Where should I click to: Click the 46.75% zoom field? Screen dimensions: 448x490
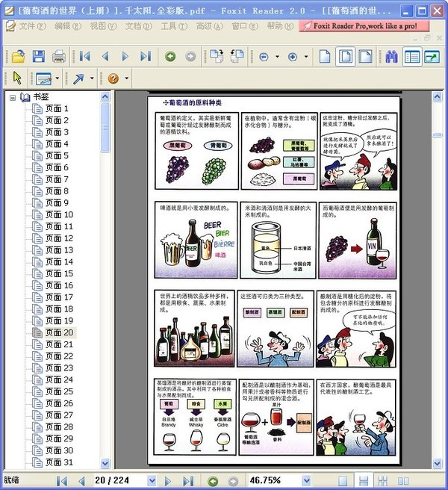pos(275,480)
